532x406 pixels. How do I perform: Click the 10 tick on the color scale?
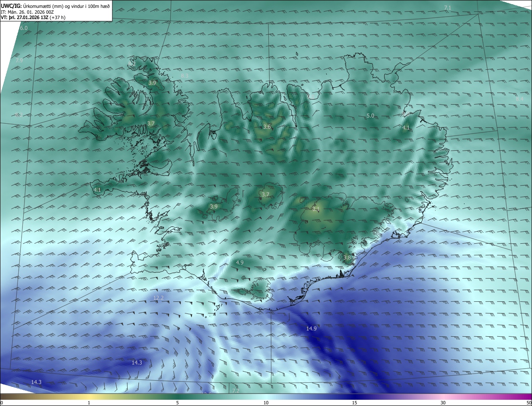[266, 403]
